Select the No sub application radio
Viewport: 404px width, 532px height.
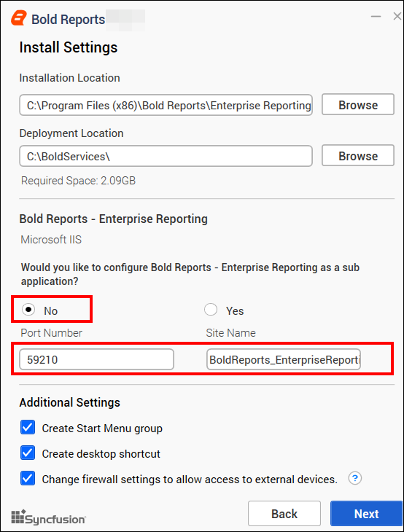(x=28, y=310)
